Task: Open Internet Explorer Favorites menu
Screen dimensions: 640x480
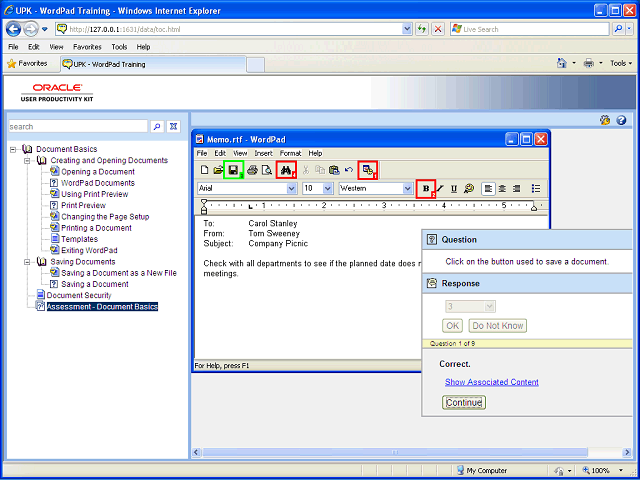Action: pos(87,47)
